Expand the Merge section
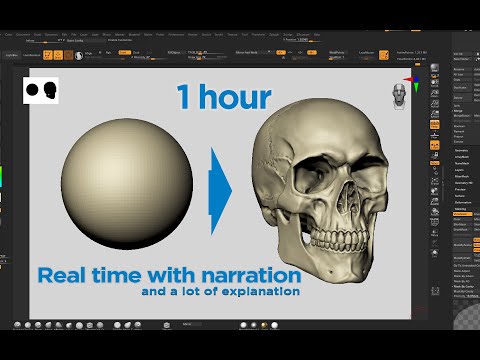 click(458, 111)
